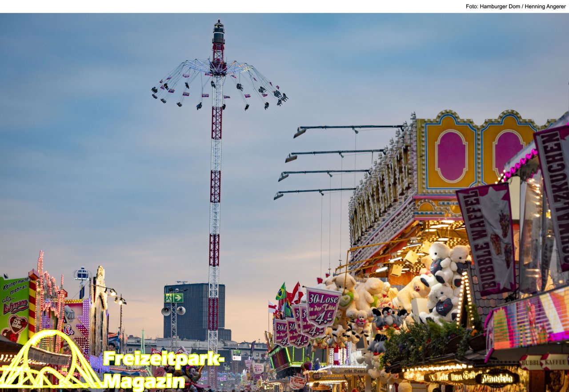
Task: Click the Hamburger Dom photo credit text
Action: click(516, 7)
